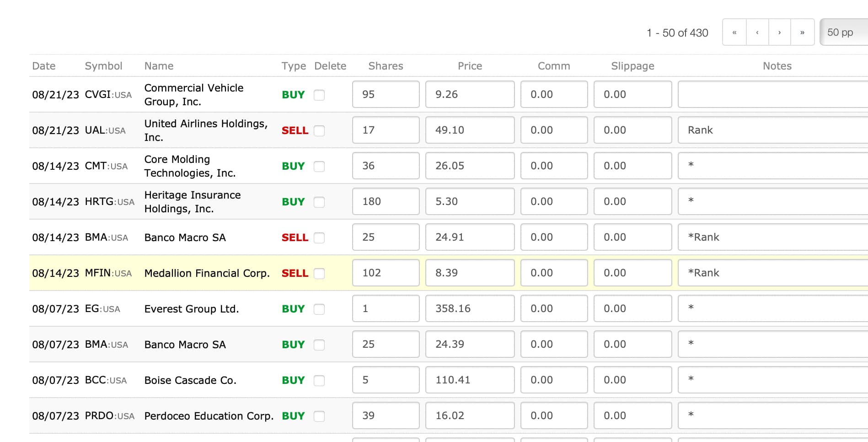
Task: Edit price field 16.02 for PRDO
Action: point(470,415)
